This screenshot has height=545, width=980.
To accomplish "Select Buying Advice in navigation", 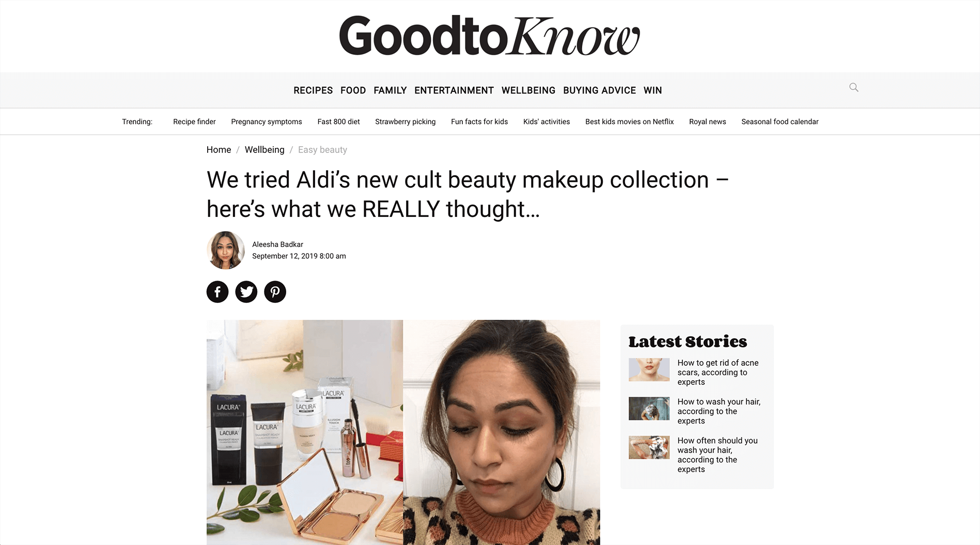I will (599, 90).
